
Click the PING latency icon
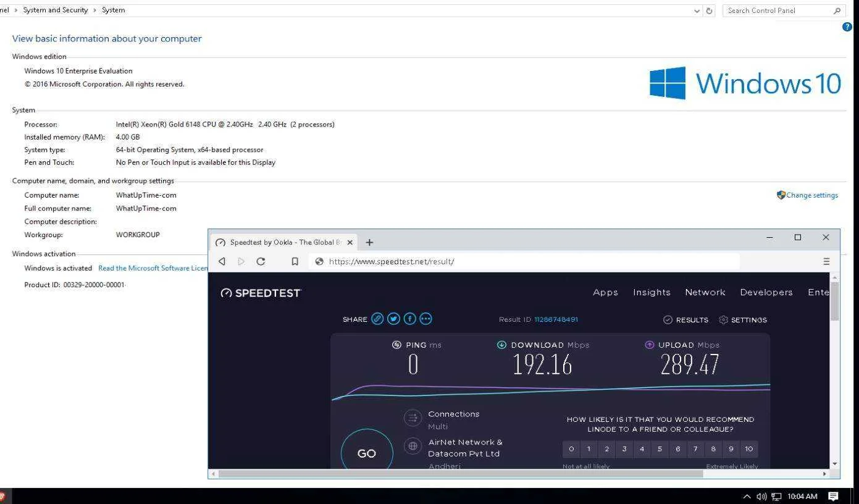396,345
